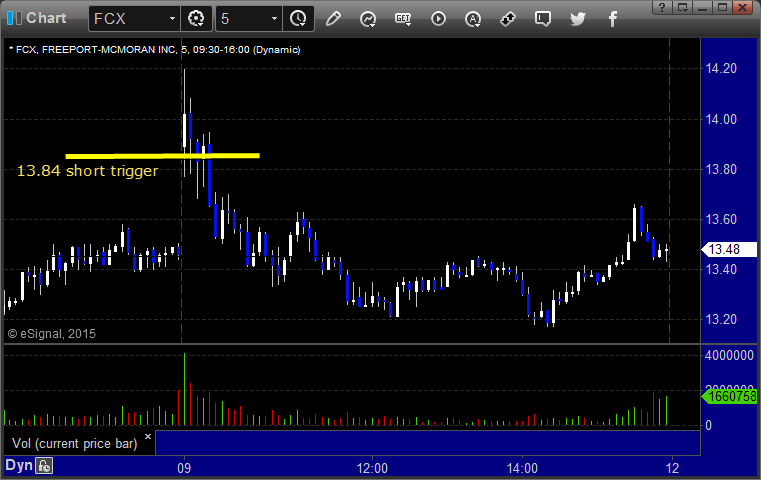Open the time template clock icon
This screenshot has height=480, width=761.
click(298, 19)
